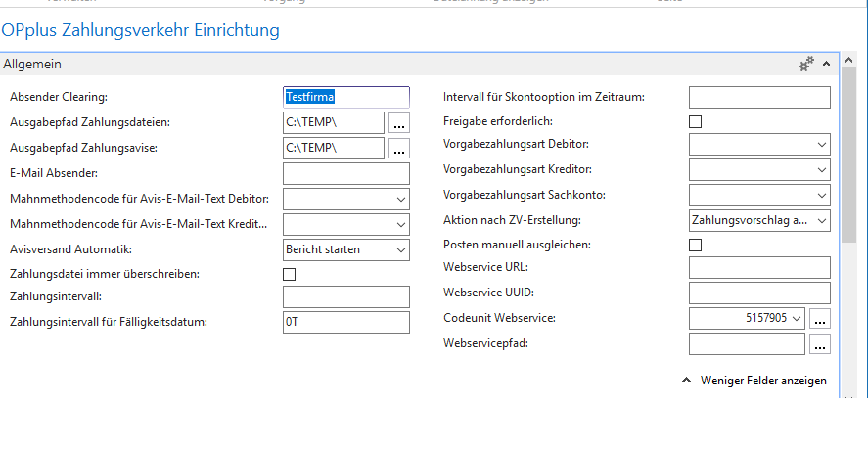Open Webservicepfad browse ellipsis button
This screenshot has width=868, height=450.
coord(820,344)
